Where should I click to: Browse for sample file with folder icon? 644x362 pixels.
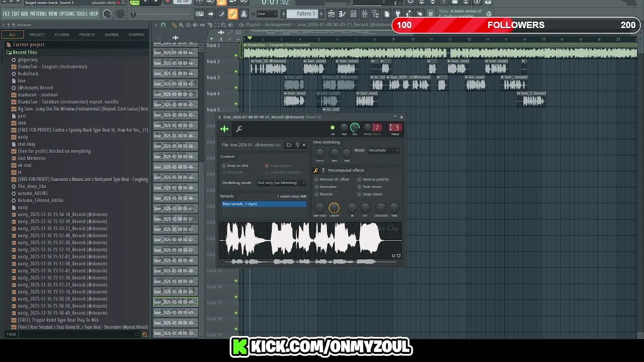[289, 145]
